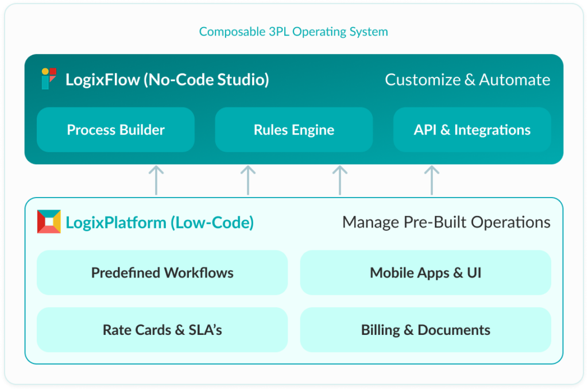
Task: Open the Rules Engine tile
Action: click(x=294, y=130)
